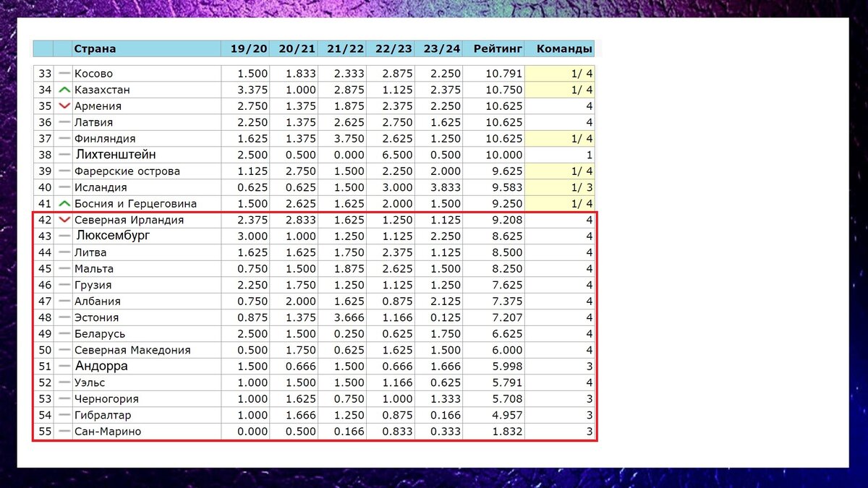Click Исландия's rating value 9.583

pos(507,188)
